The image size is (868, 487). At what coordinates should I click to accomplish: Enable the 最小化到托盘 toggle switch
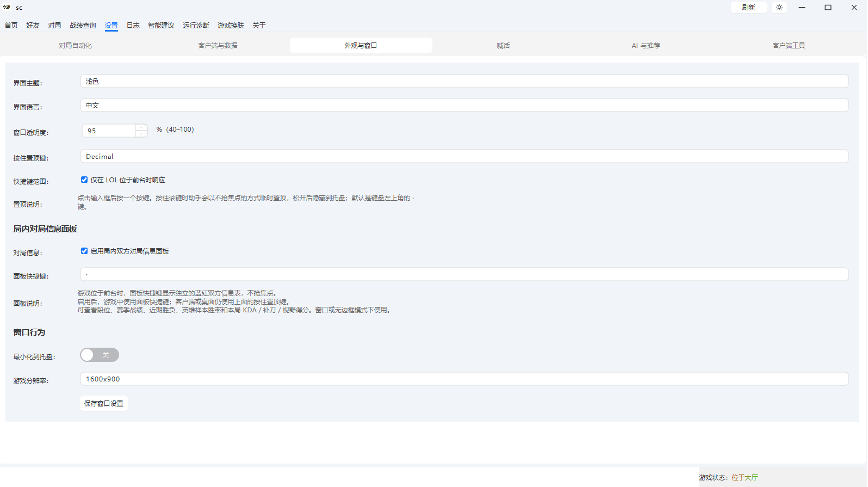pyautogui.click(x=100, y=355)
